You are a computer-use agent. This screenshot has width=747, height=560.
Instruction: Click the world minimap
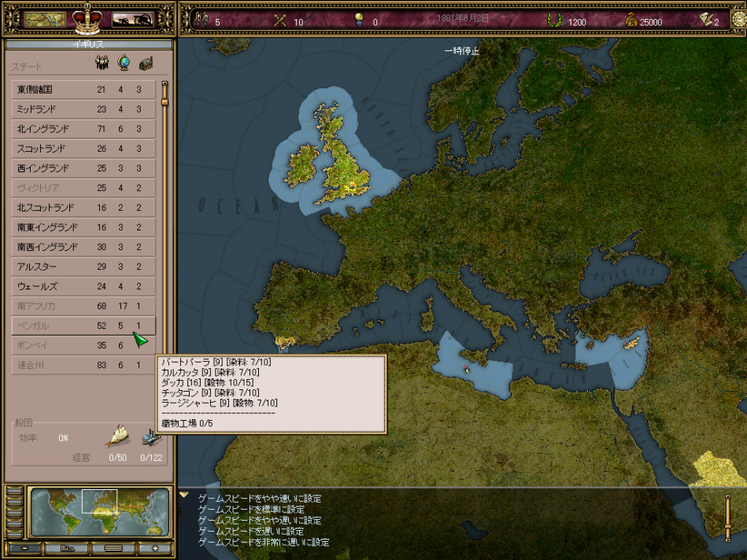tap(100, 512)
